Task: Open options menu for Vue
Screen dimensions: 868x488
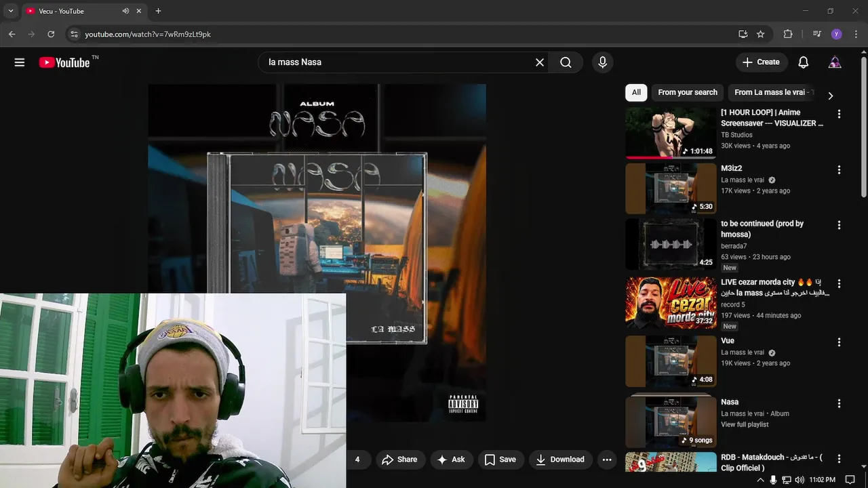Action: pyautogui.click(x=839, y=342)
